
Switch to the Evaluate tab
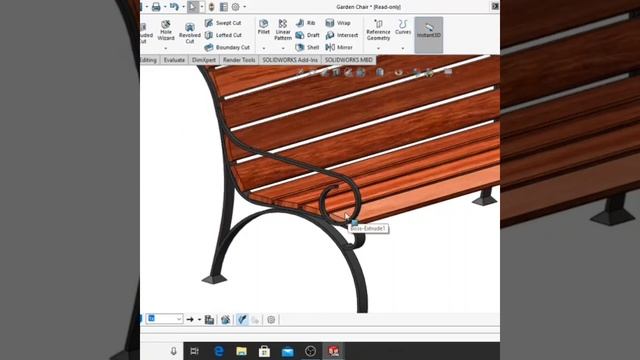[174, 60]
